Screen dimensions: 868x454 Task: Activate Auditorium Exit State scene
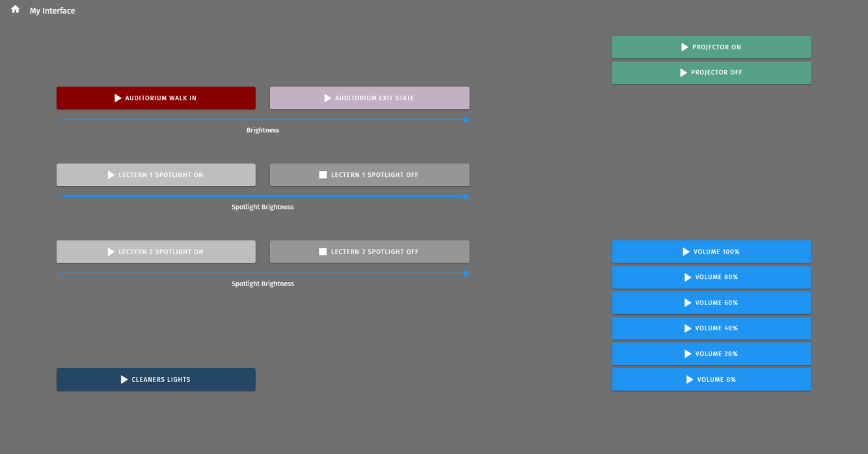tap(370, 98)
